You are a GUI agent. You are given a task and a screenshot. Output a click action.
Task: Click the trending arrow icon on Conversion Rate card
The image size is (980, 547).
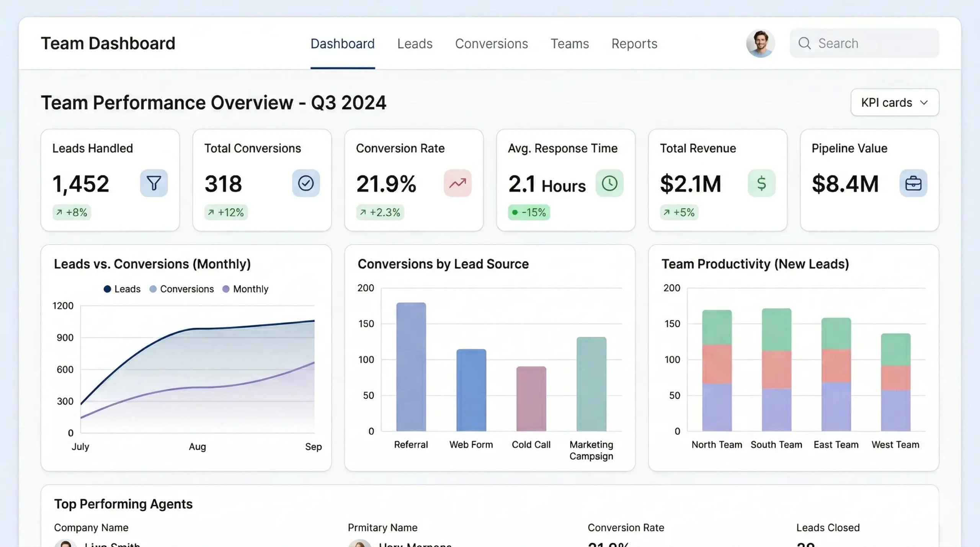pyautogui.click(x=457, y=183)
